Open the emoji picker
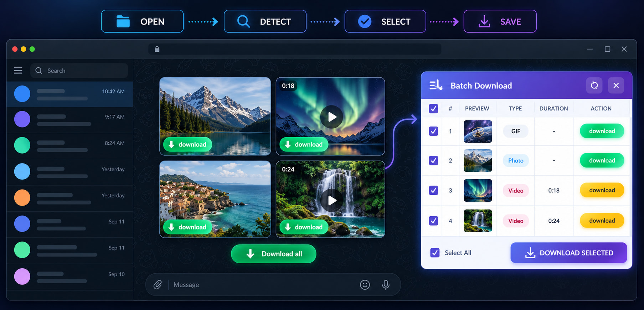The height and width of the screenshot is (310, 644). pos(365,285)
